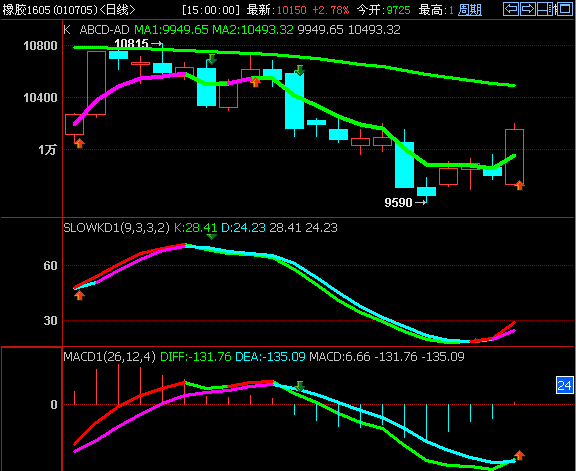The width and height of the screenshot is (576, 471).
Task: Click the orange arrow in SLOWKD panel
Action: coord(79,295)
